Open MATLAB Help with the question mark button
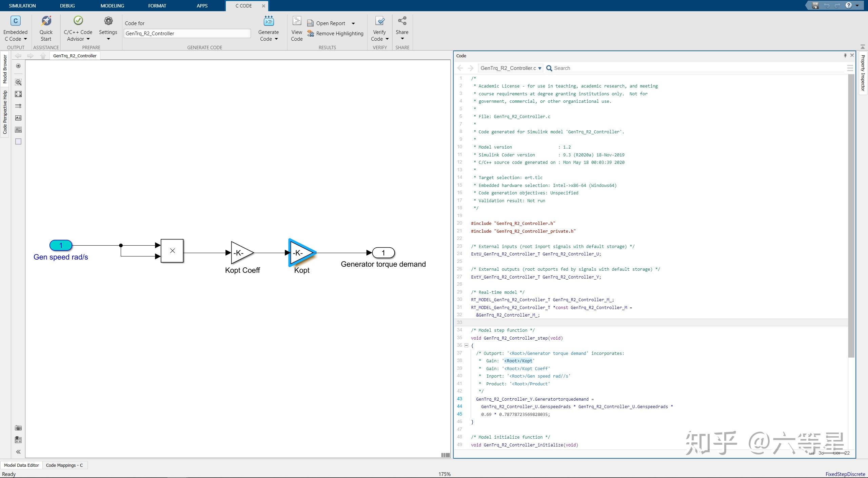 pyautogui.click(x=848, y=5)
